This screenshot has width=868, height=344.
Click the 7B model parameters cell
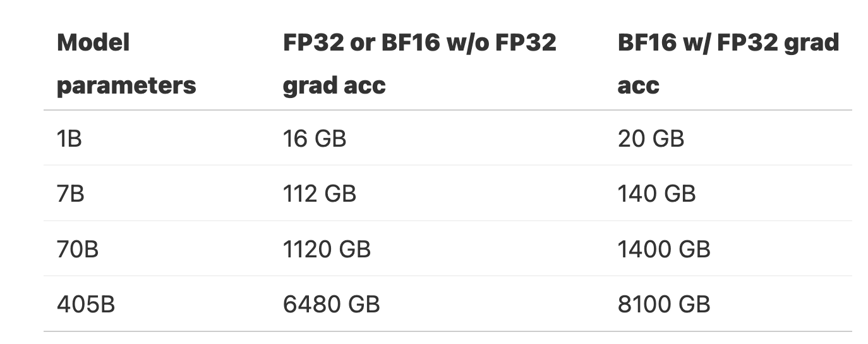(71, 193)
